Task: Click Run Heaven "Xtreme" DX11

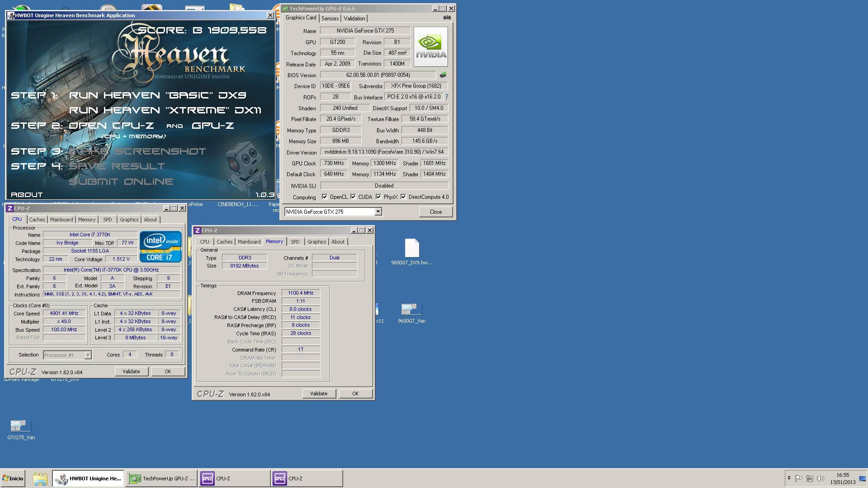Action: (165, 110)
